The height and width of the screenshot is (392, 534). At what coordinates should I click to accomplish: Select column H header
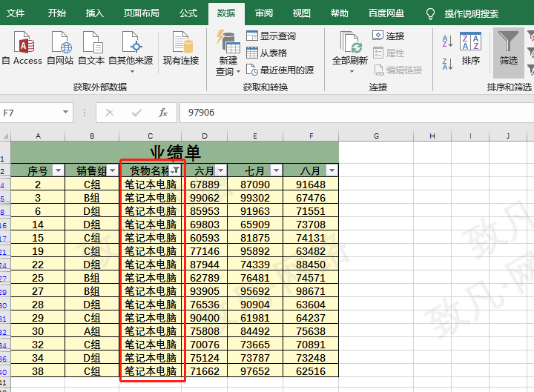[432, 136]
